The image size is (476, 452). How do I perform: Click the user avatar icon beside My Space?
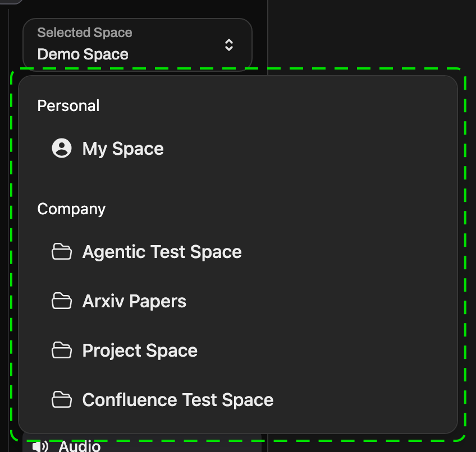[62, 149]
